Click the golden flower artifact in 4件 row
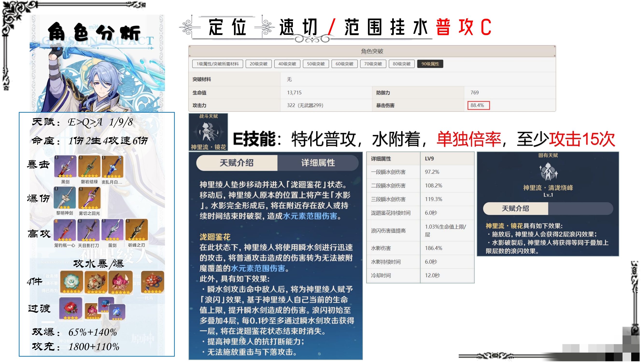The height and width of the screenshot is (362, 644). [x=96, y=282]
